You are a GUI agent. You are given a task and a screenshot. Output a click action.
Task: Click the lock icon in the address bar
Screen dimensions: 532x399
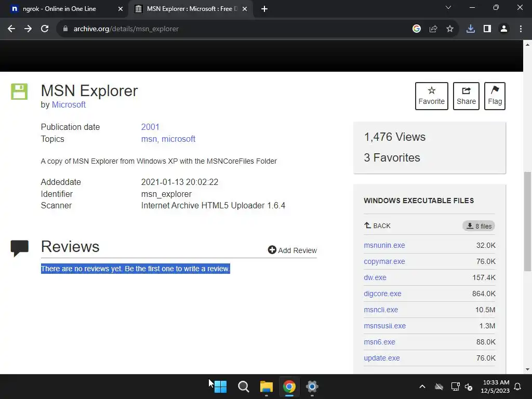(65, 29)
